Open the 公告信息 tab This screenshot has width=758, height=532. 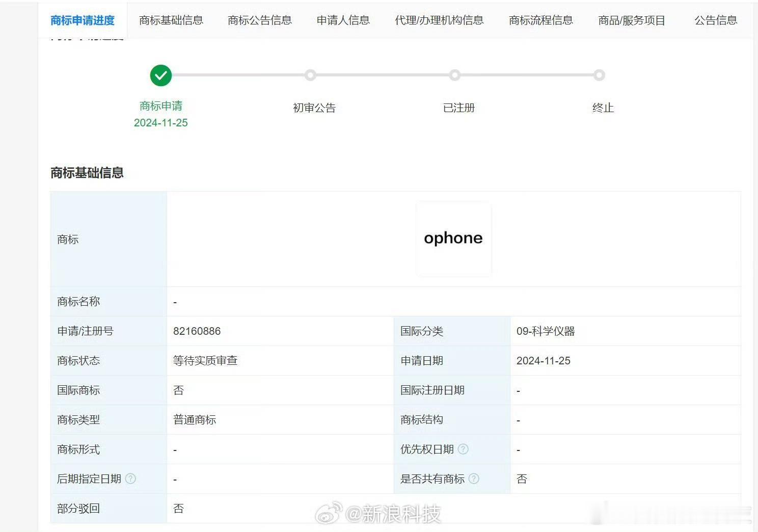point(716,20)
